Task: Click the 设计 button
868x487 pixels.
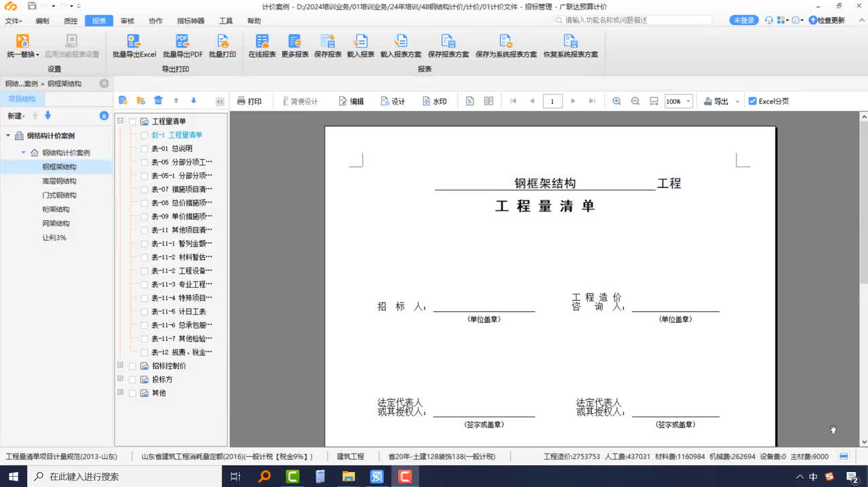Action: point(393,101)
